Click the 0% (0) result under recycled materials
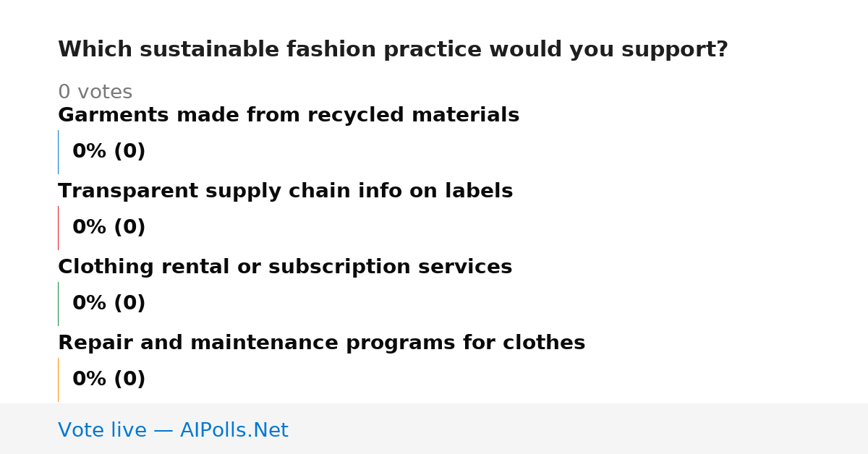868x454 pixels. (x=109, y=152)
